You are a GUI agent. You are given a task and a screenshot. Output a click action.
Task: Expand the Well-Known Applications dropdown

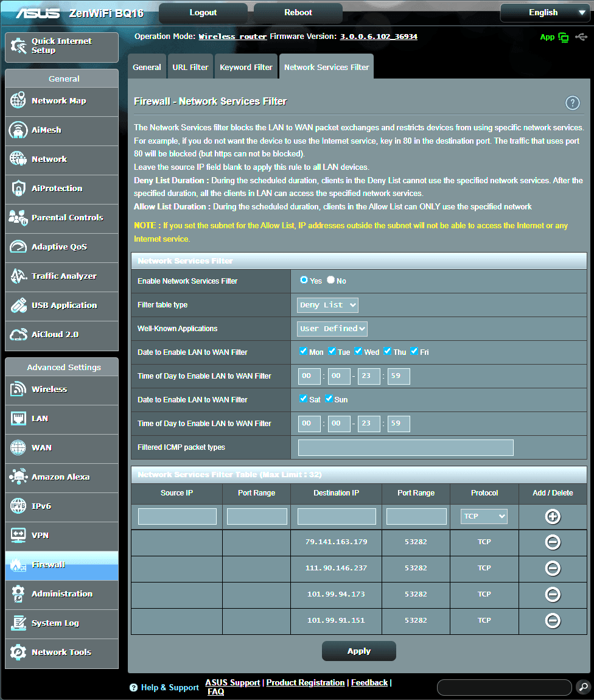tap(332, 329)
